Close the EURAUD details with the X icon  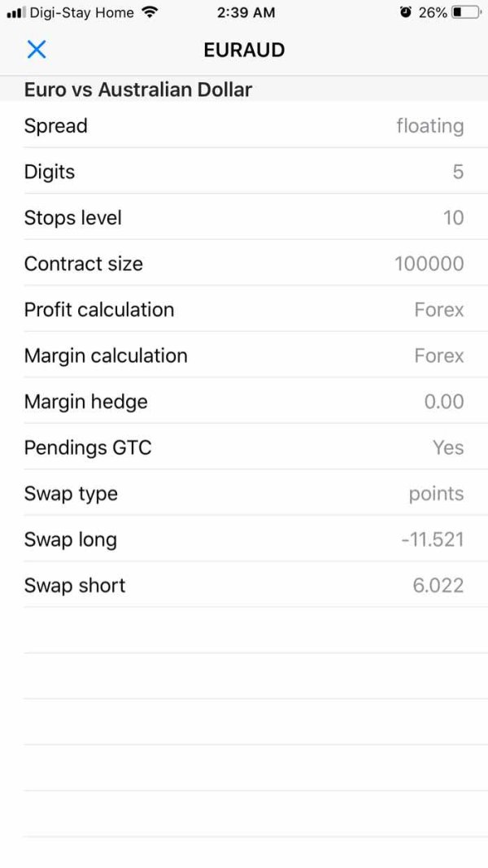(37, 50)
